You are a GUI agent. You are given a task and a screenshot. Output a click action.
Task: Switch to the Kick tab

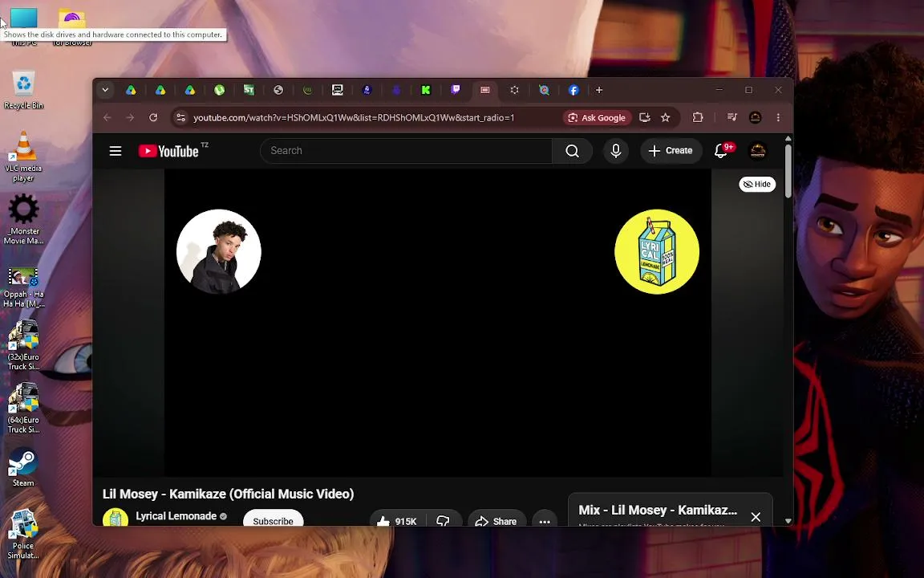click(x=426, y=90)
